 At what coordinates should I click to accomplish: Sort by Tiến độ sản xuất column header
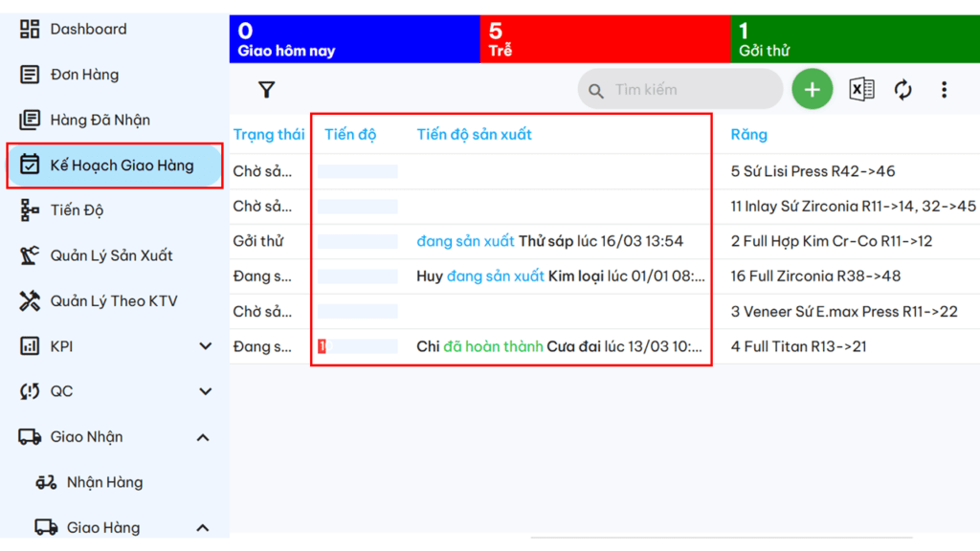click(x=475, y=135)
